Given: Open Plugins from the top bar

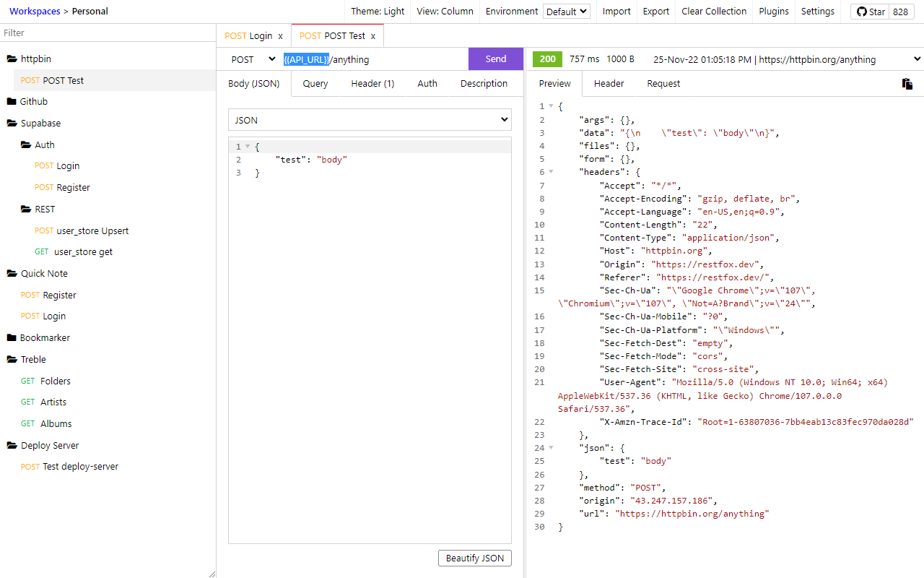Looking at the screenshot, I should click(774, 12).
